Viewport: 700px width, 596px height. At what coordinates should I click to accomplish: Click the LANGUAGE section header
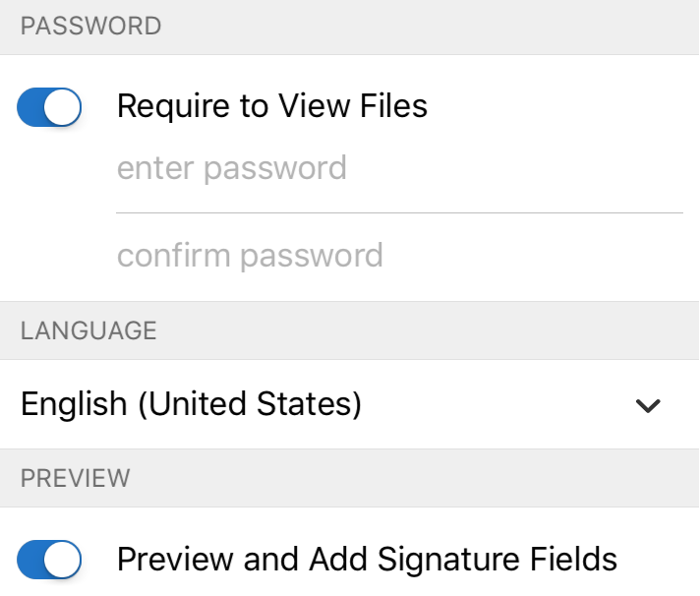(x=88, y=330)
